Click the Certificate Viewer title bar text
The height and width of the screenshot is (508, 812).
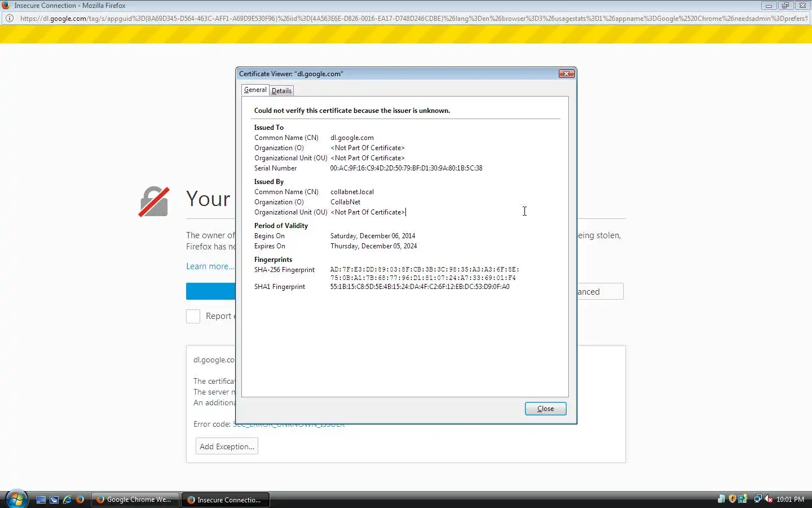[291, 74]
